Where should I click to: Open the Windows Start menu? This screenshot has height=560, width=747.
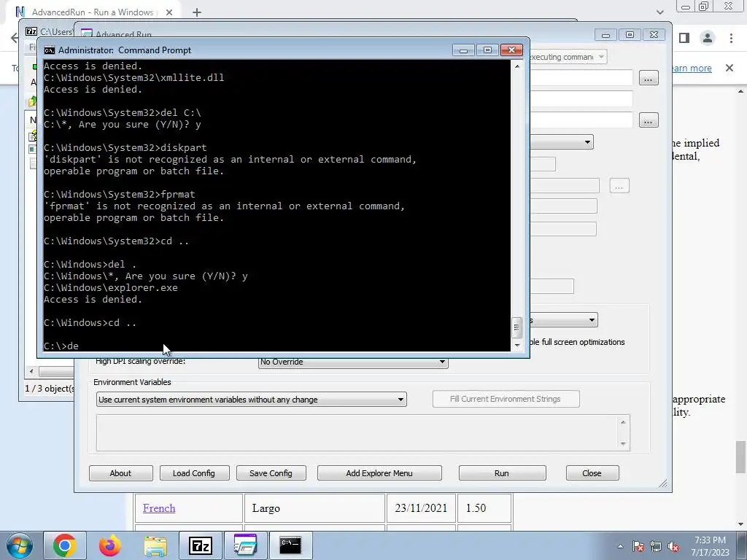19,545
